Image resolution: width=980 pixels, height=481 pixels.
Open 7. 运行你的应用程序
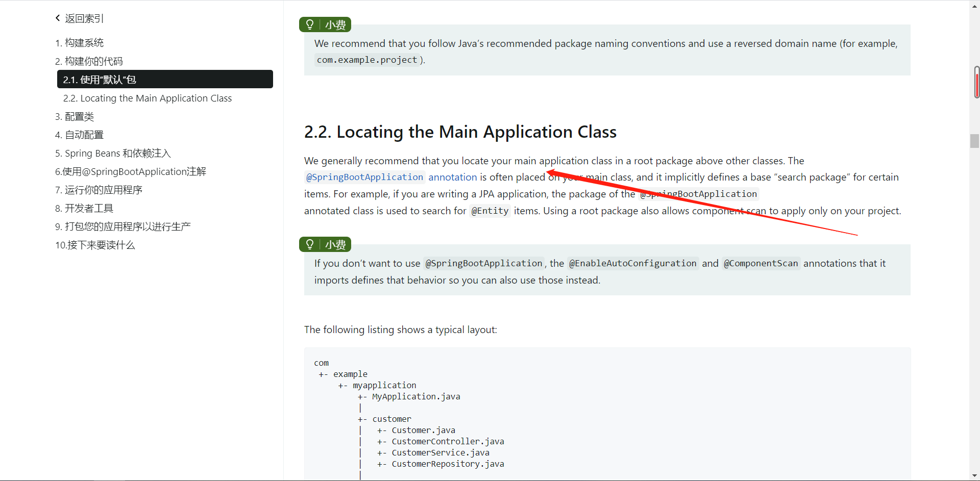point(99,190)
